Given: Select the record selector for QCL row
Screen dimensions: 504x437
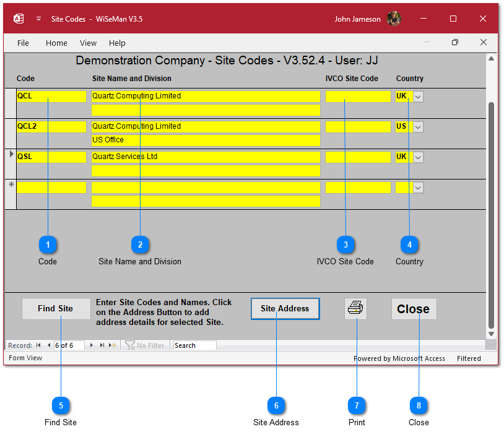Looking at the screenshot, I should tap(10, 103).
